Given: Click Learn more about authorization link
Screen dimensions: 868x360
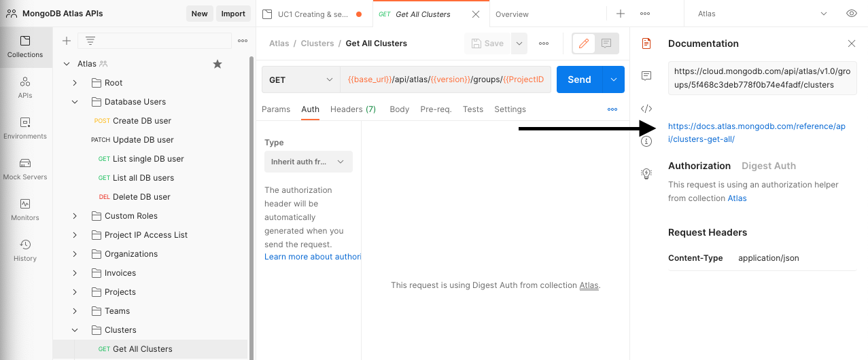Looking at the screenshot, I should coord(313,257).
